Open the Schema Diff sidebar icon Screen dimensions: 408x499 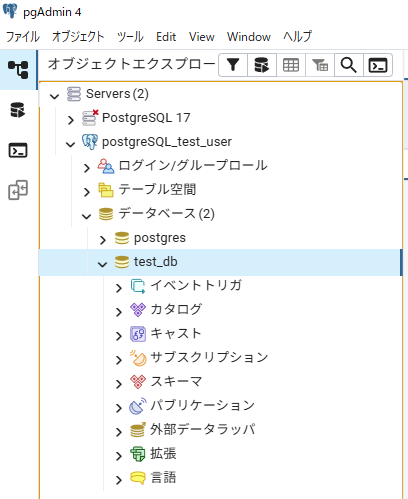[x=18, y=190]
